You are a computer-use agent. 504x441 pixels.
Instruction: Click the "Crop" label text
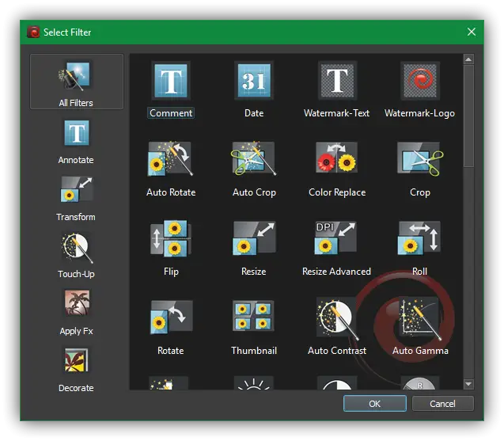(x=420, y=192)
